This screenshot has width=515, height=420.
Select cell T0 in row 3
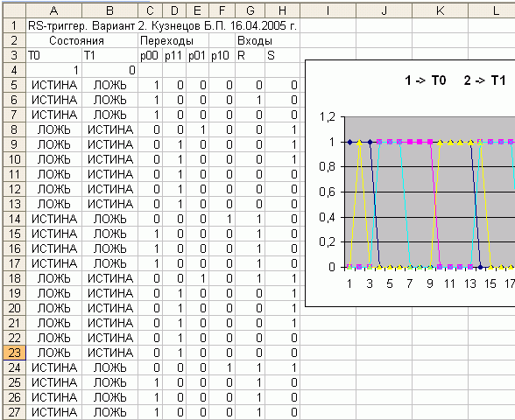pyautogui.click(x=54, y=55)
